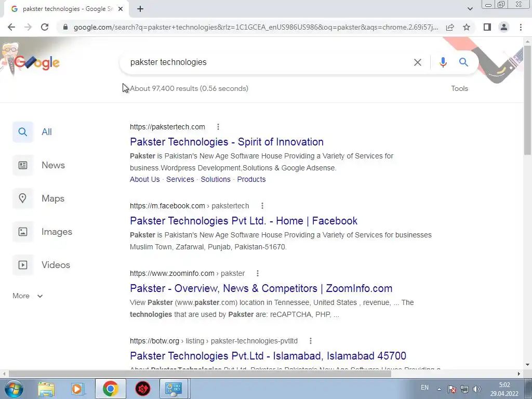
Task: Click the vertical scrollbar thumb
Action: pyautogui.click(x=527, y=100)
